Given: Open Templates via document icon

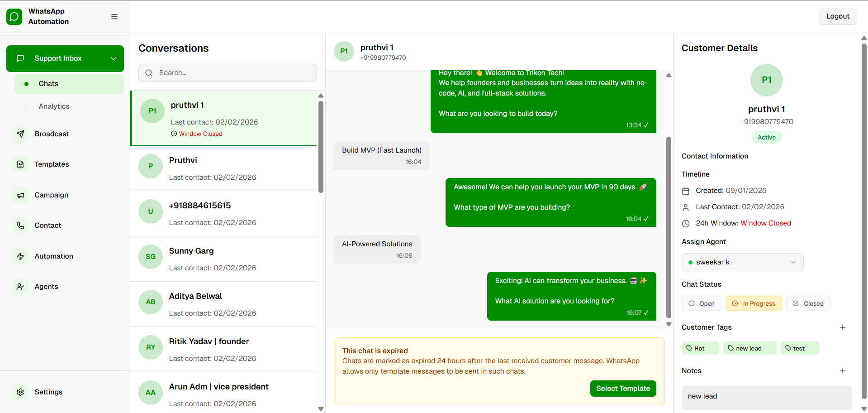Looking at the screenshot, I should click(20, 164).
